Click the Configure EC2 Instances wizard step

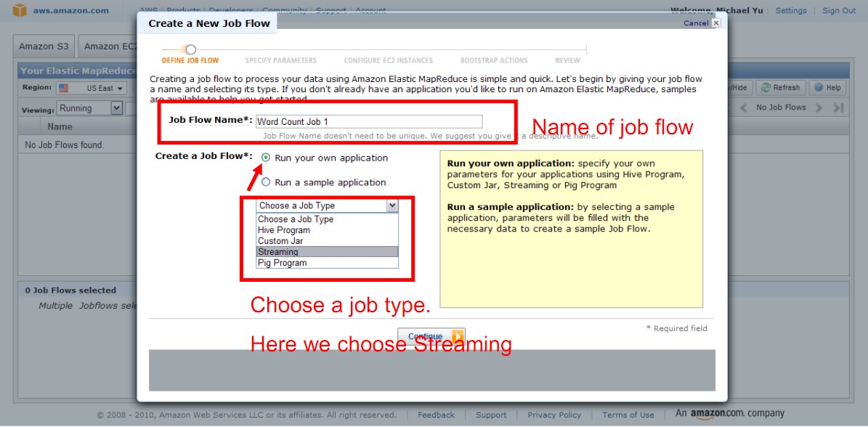coord(388,60)
